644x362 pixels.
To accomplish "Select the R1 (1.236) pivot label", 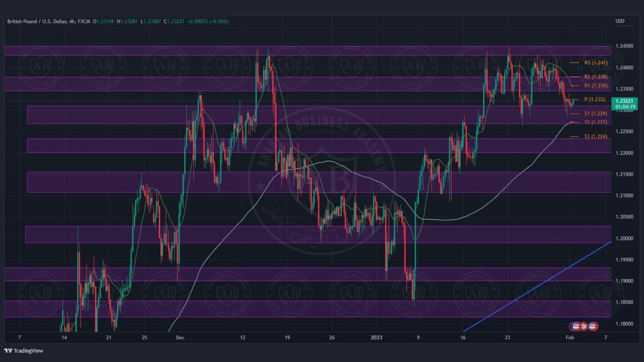I will coord(596,85).
